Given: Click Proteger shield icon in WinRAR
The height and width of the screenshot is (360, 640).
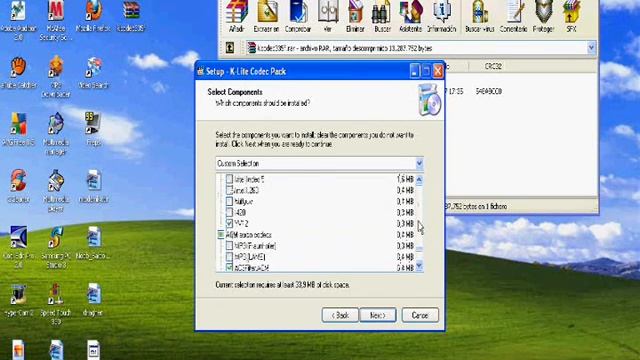Looking at the screenshot, I should coord(543,16).
